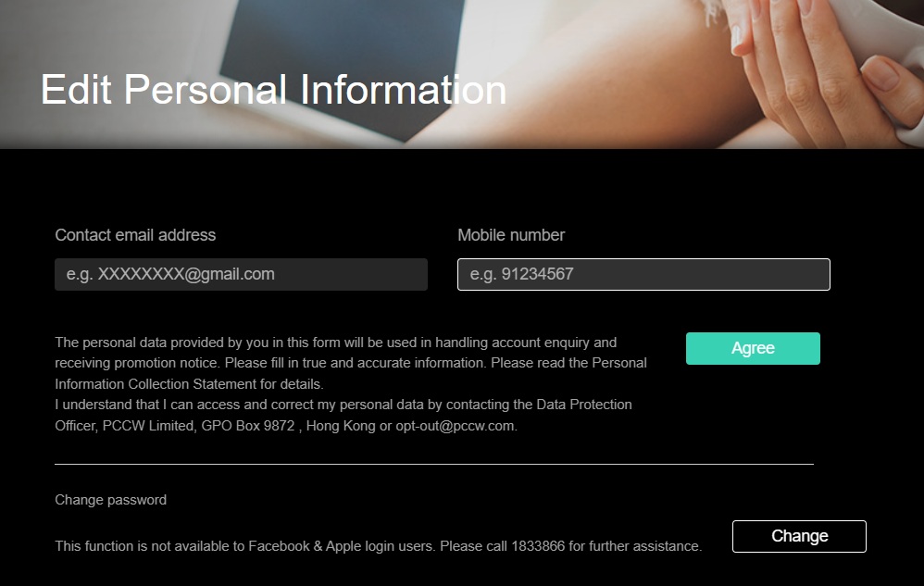Select the 'Contact email address' label
Screen dimensions: 924x586
pos(135,235)
